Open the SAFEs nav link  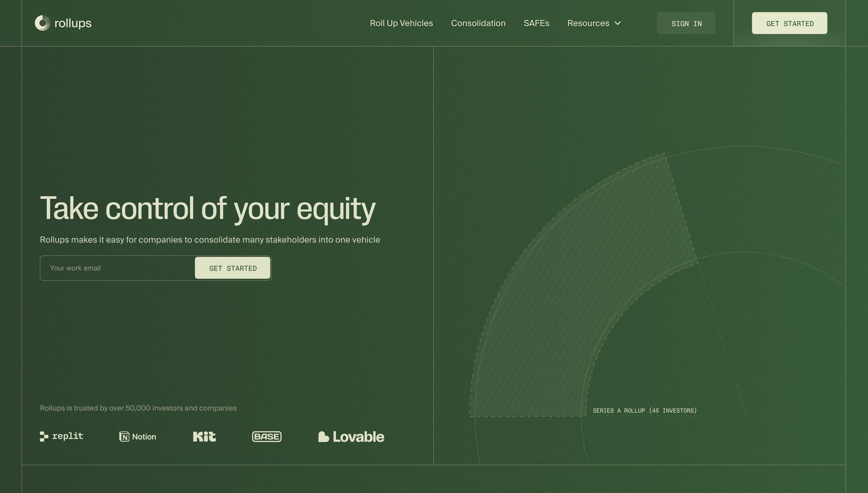[x=536, y=23]
